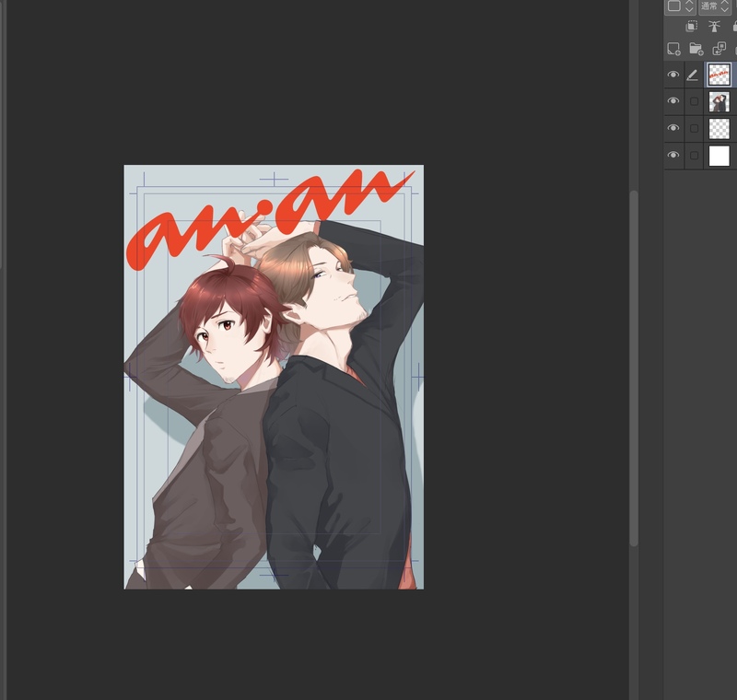Tick the checkbox on the empty transparent layer
This screenshot has width=737, height=700.
694,128
